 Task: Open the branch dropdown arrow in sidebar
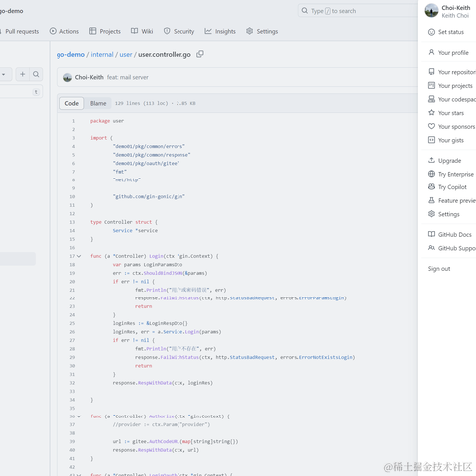coord(3,74)
